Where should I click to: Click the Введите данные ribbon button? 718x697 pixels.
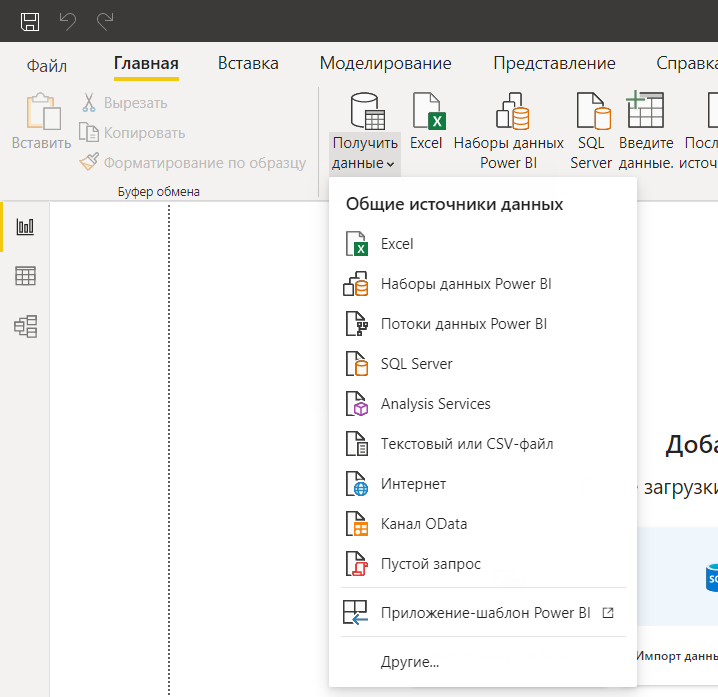(646, 132)
